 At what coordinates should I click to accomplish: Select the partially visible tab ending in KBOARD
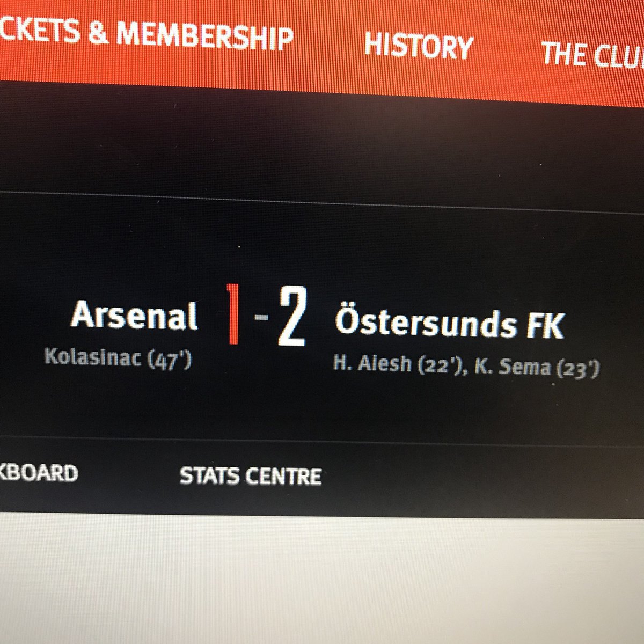pos(39,473)
